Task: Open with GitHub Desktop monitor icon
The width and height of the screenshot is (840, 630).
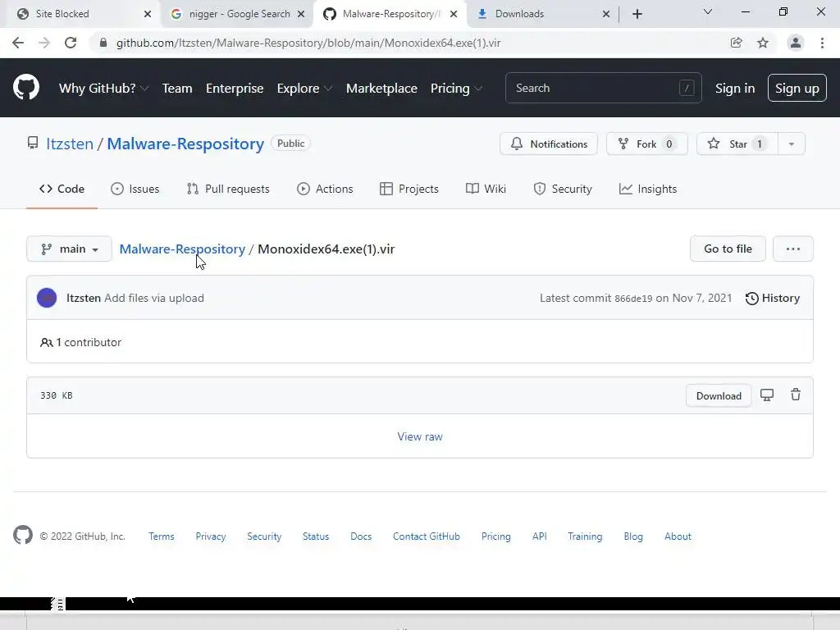Action: point(767,395)
